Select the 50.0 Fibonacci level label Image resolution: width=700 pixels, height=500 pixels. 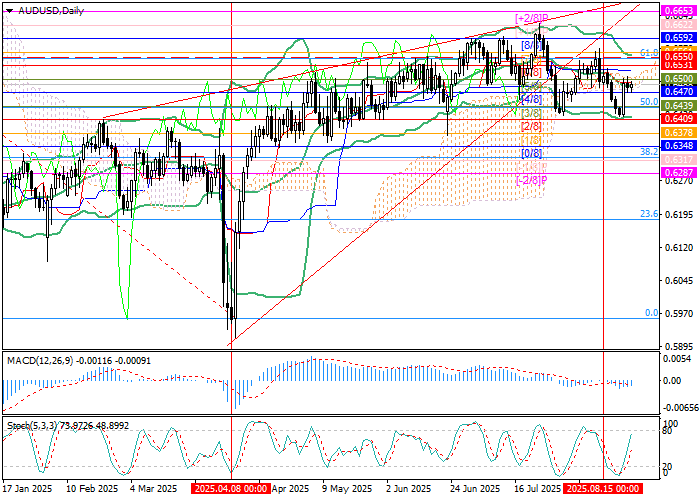point(649,102)
